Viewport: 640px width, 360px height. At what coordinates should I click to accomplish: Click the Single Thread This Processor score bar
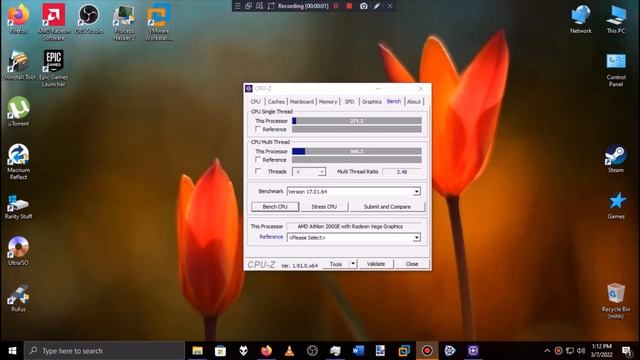[x=357, y=121]
